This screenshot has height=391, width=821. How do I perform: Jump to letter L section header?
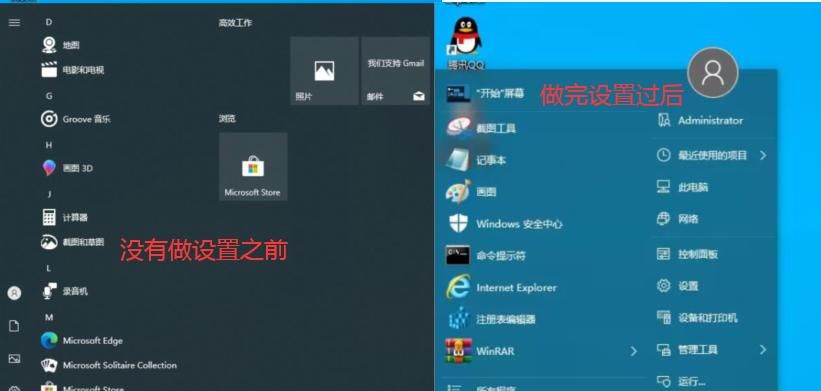click(x=49, y=268)
